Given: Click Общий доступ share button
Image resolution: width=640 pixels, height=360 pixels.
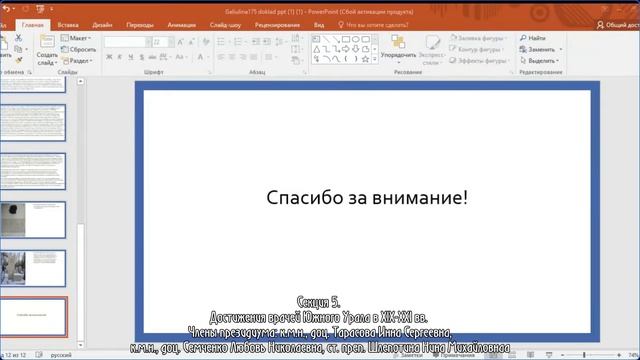Looking at the screenshot, I should point(618,25).
